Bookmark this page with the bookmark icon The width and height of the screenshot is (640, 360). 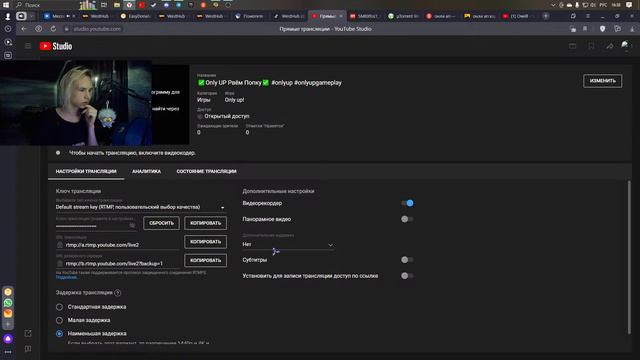(585, 29)
